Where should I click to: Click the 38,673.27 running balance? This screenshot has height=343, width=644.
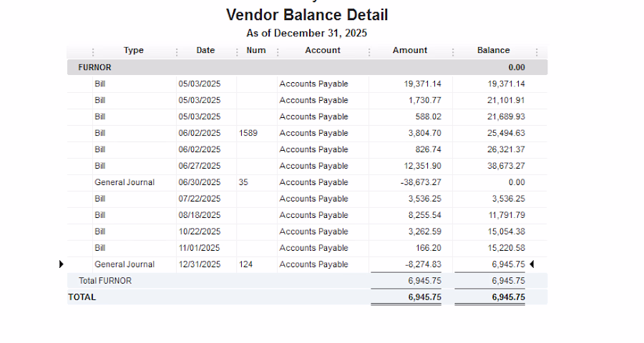click(506, 166)
